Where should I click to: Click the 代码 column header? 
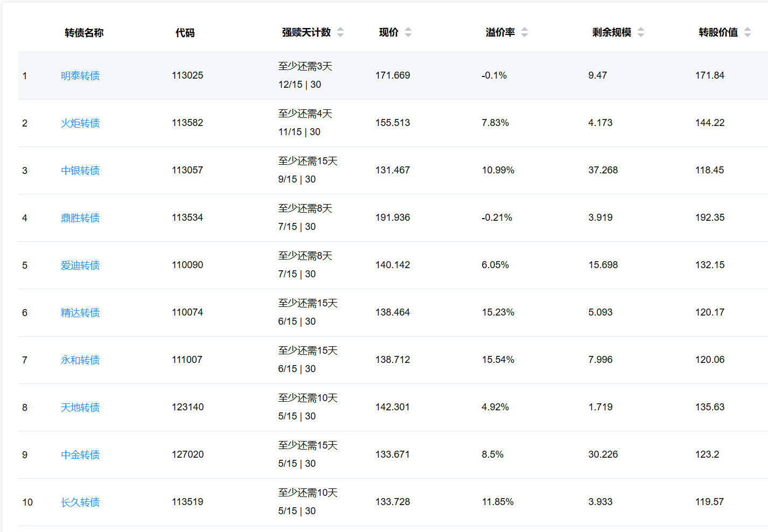pyautogui.click(x=185, y=33)
